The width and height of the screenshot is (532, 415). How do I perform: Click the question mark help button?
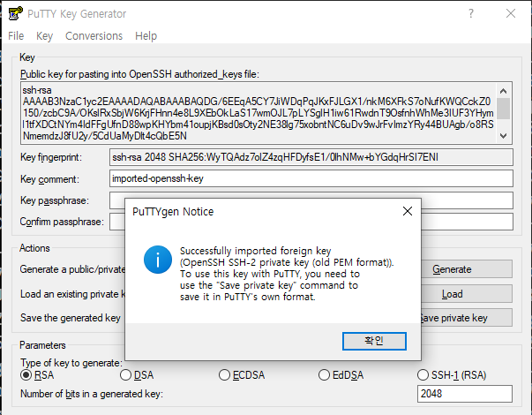[x=471, y=13]
